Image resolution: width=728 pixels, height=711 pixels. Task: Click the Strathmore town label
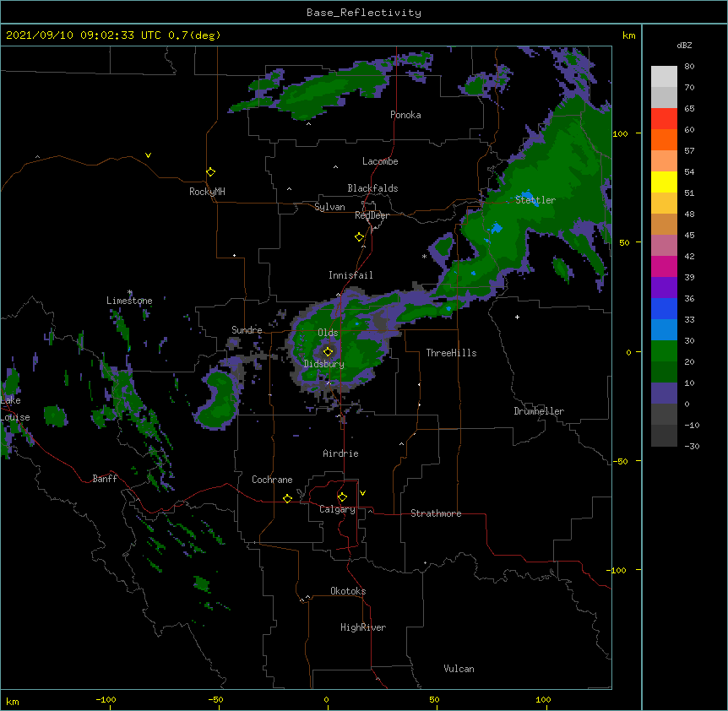click(x=436, y=513)
